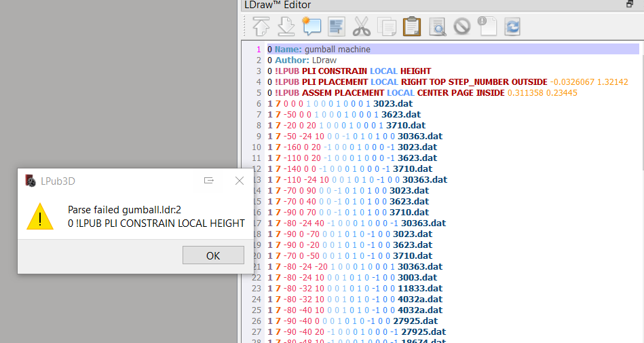Cut selection with the scissors icon
The width and height of the screenshot is (644, 343).
(362, 27)
